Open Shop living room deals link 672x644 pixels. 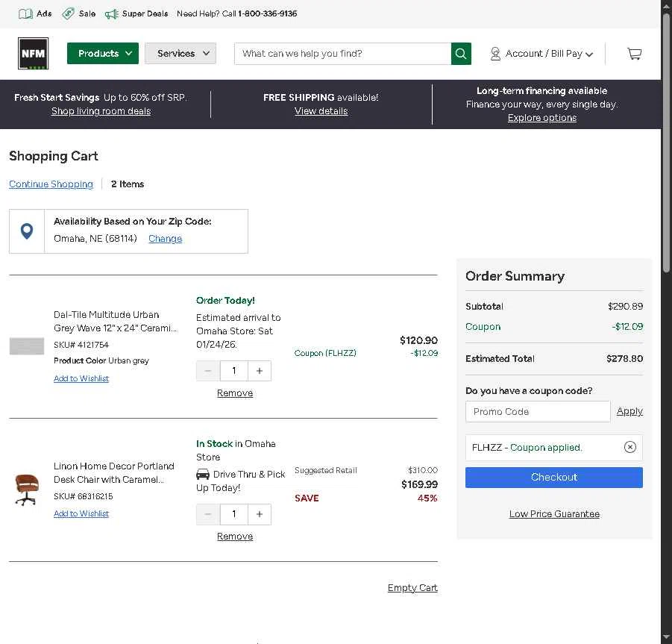(x=101, y=111)
